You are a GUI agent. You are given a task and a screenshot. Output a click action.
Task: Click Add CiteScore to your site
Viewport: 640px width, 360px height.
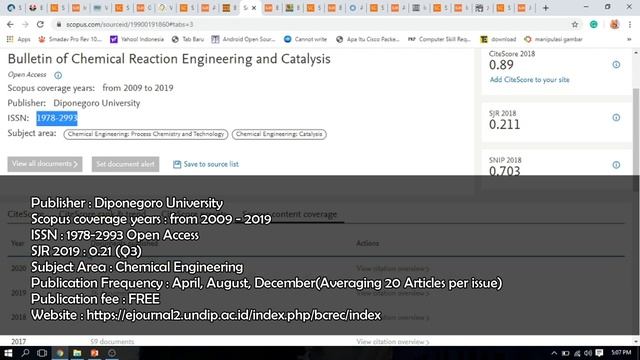tap(529, 80)
